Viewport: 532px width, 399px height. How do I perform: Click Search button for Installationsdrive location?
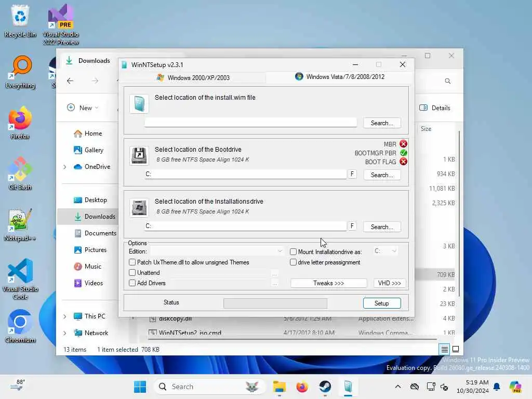[382, 227]
